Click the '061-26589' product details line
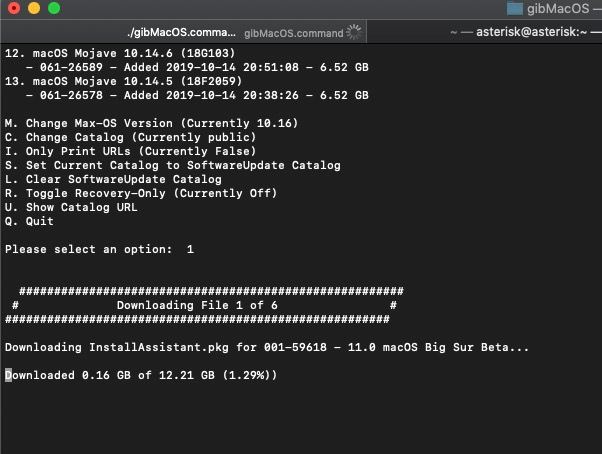This screenshot has width=602, height=454. click(197, 67)
